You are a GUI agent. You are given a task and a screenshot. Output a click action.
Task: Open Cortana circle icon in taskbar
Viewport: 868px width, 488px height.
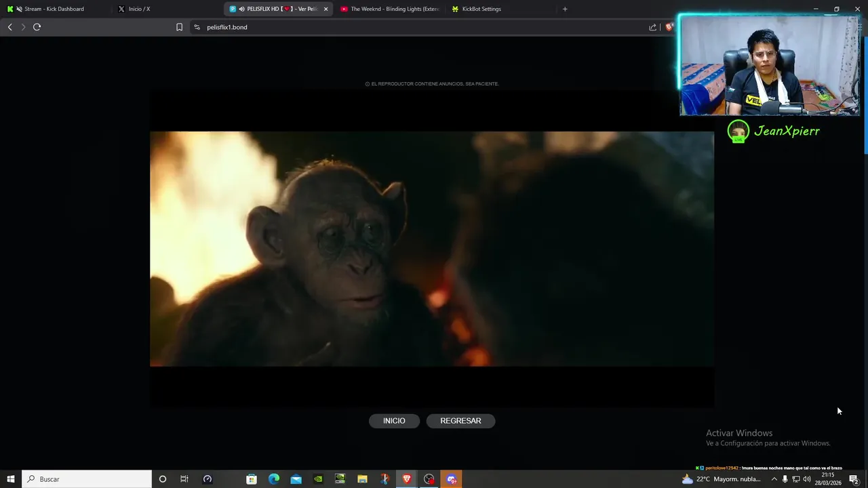pos(162,479)
